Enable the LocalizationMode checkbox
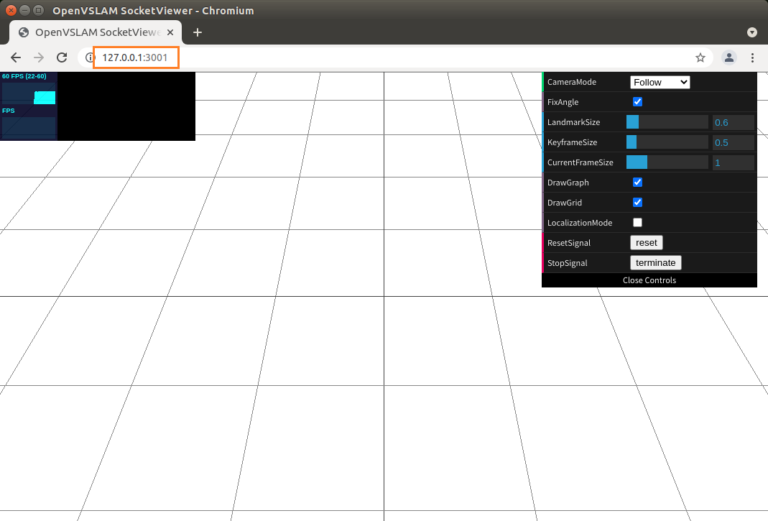Image resolution: width=768 pixels, height=521 pixels. (x=638, y=222)
